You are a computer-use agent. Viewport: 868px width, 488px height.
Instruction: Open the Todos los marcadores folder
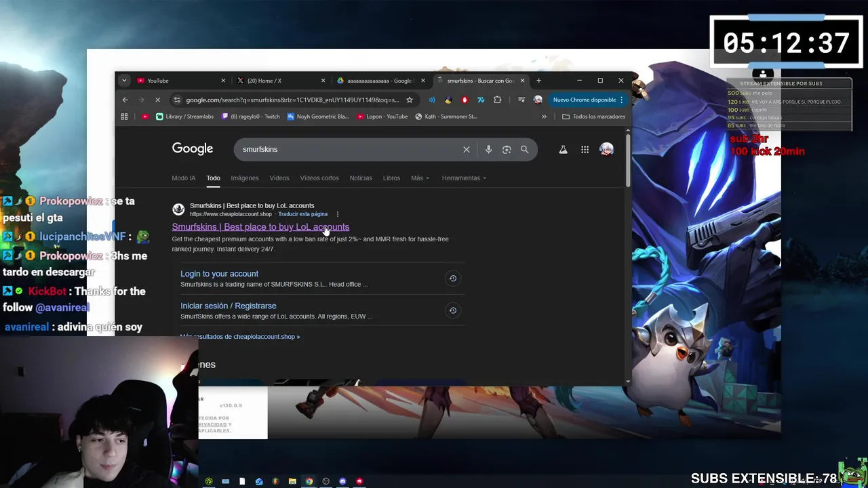[x=593, y=117]
